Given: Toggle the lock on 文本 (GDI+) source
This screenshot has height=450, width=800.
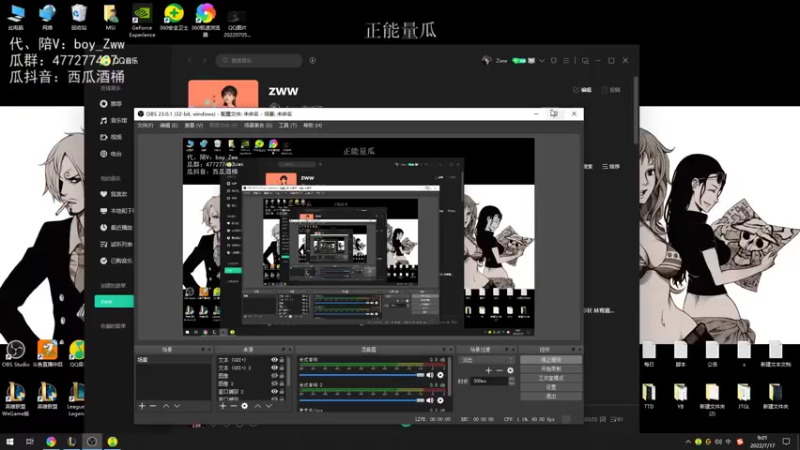Looking at the screenshot, I should [282, 360].
